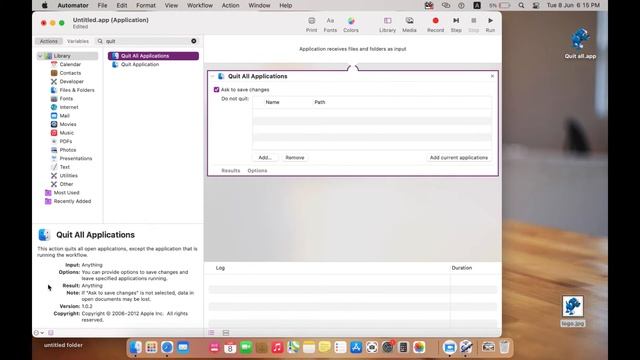Toggle the Library pane toolbar icon
The width and height of the screenshot is (640, 360).
tap(387, 24)
